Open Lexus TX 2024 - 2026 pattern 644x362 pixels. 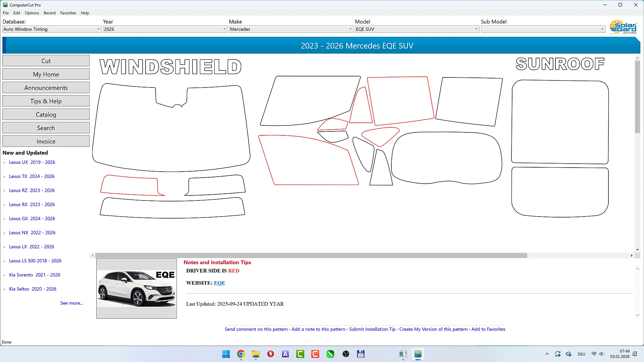pyautogui.click(x=32, y=176)
